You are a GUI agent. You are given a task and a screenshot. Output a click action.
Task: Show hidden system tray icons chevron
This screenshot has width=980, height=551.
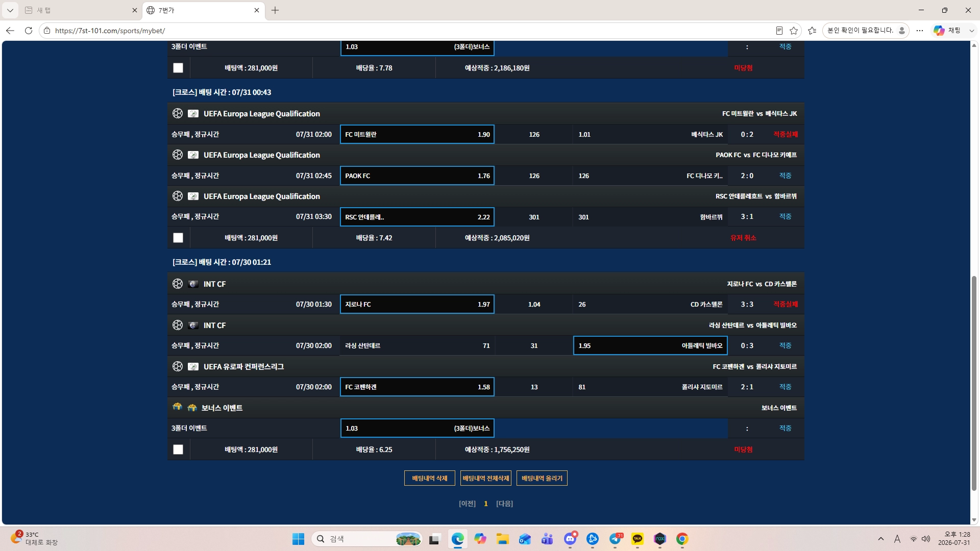pos(881,539)
